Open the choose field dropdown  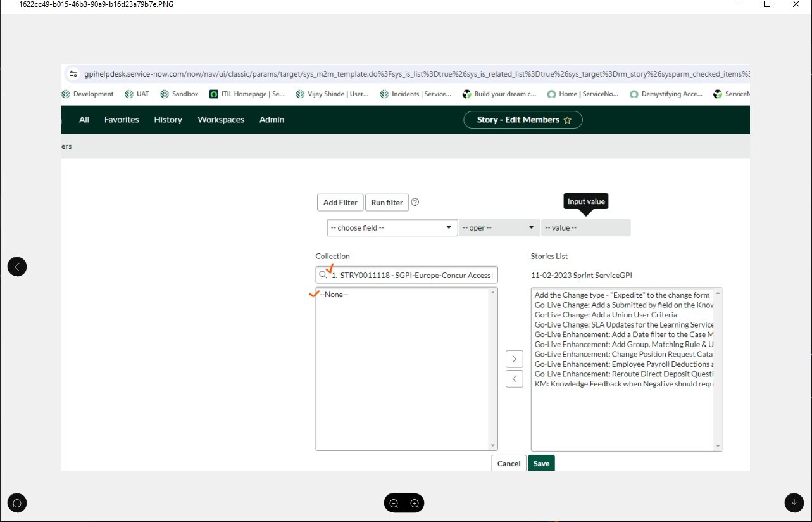pos(392,227)
